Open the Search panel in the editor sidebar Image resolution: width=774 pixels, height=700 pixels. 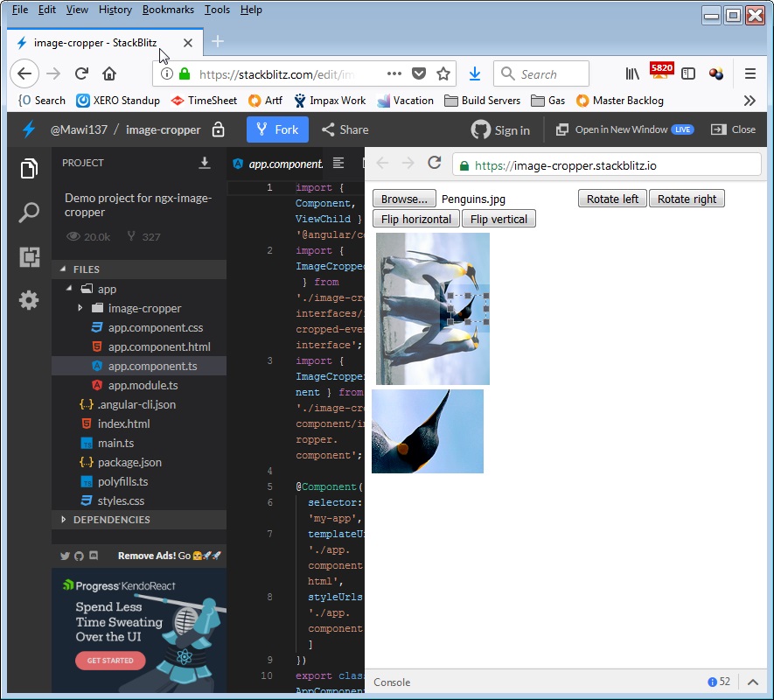point(29,212)
